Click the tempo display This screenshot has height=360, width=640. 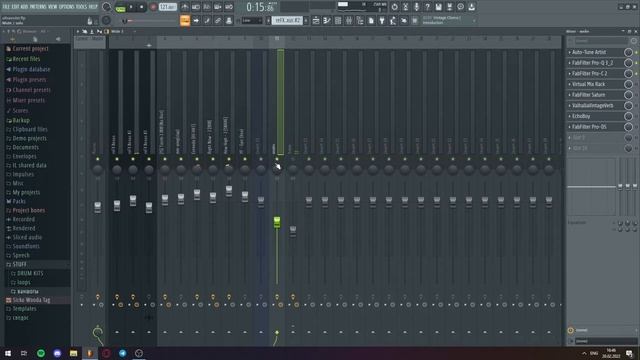click(167, 7)
